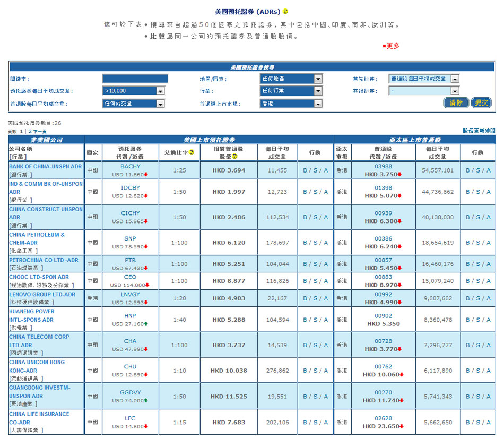Open IND & COMM BK OF-UNSPON ADR link
This screenshot has height=438, width=504.
click(x=46, y=188)
